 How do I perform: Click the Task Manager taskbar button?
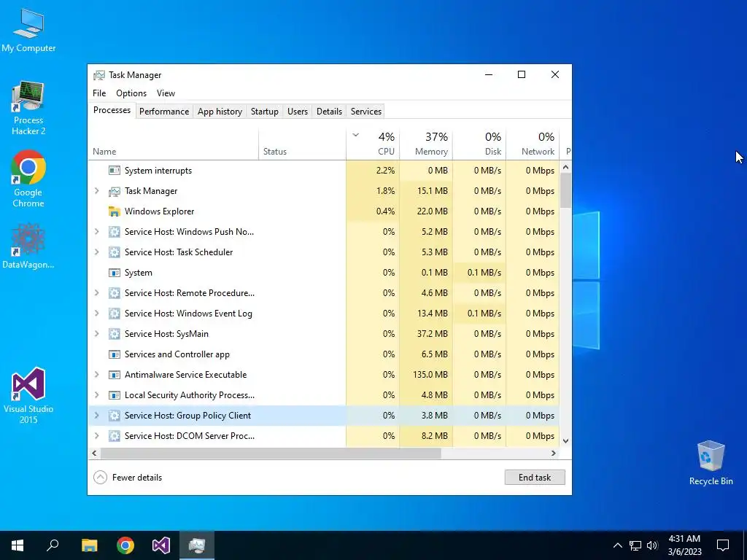pos(197,545)
